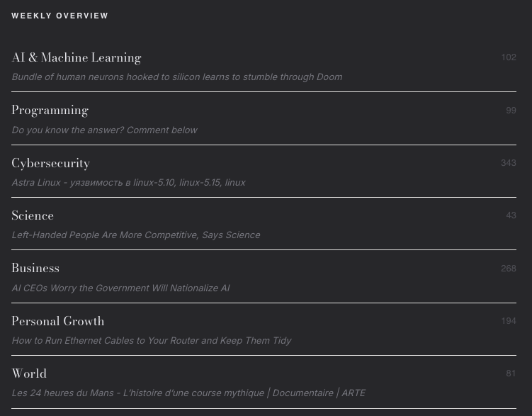Go to the Personal Growth category

(x=58, y=321)
